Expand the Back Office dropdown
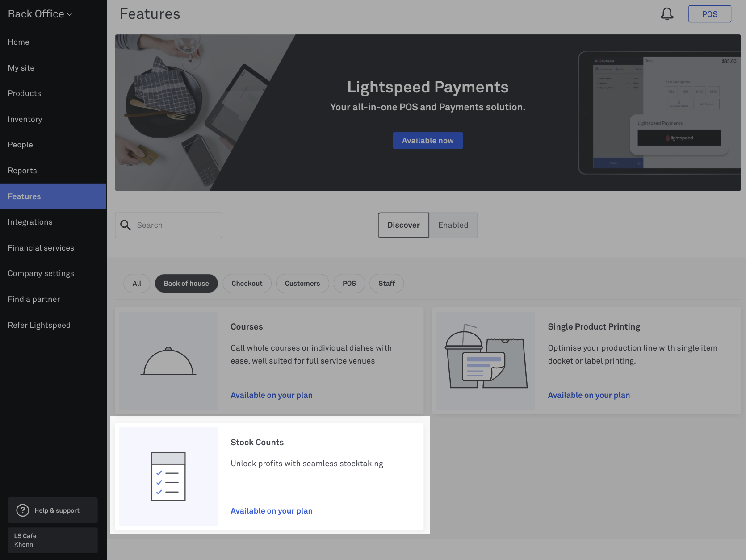This screenshot has width=746, height=560. [40, 14]
